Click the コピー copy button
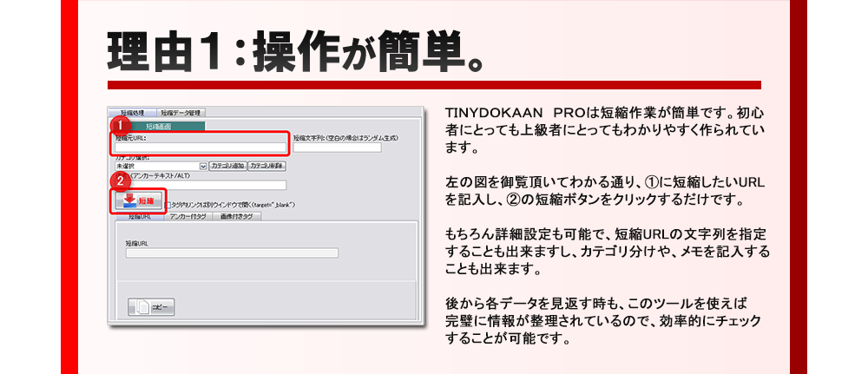Image resolution: width=868 pixels, height=374 pixels. (152, 306)
